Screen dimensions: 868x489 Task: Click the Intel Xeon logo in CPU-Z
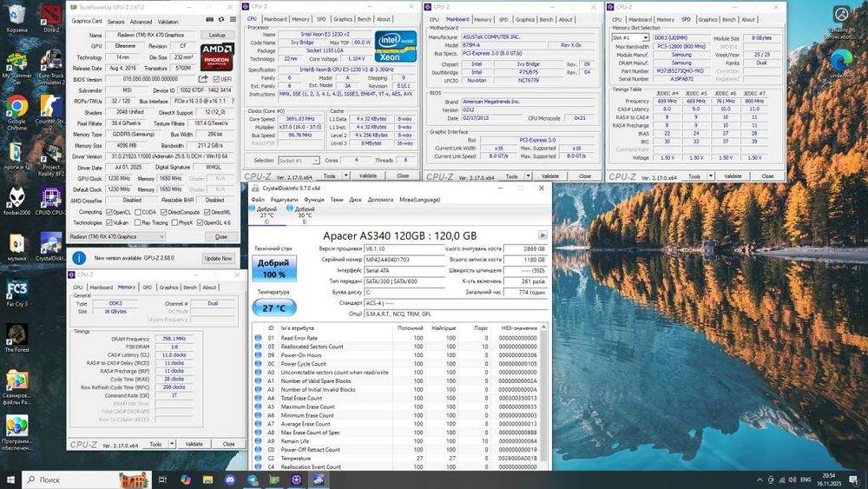pos(395,47)
